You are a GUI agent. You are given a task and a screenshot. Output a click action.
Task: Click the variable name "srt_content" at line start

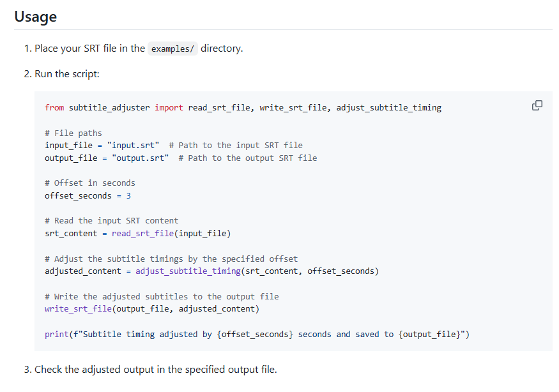72,234
